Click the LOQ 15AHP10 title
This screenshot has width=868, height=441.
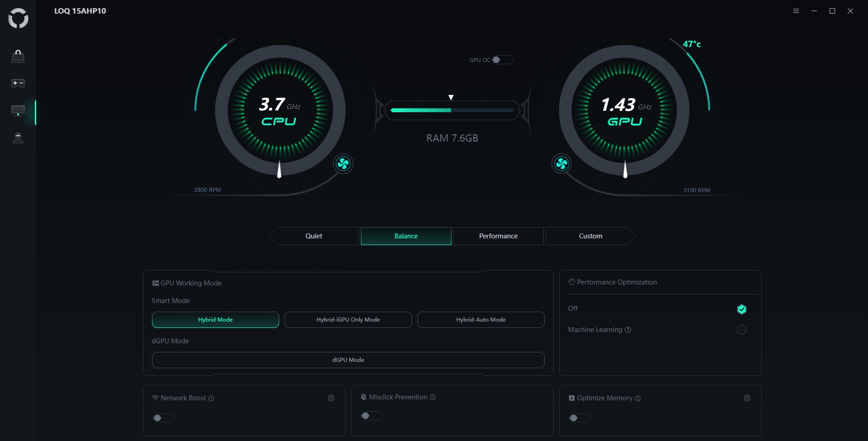coord(80,11)
